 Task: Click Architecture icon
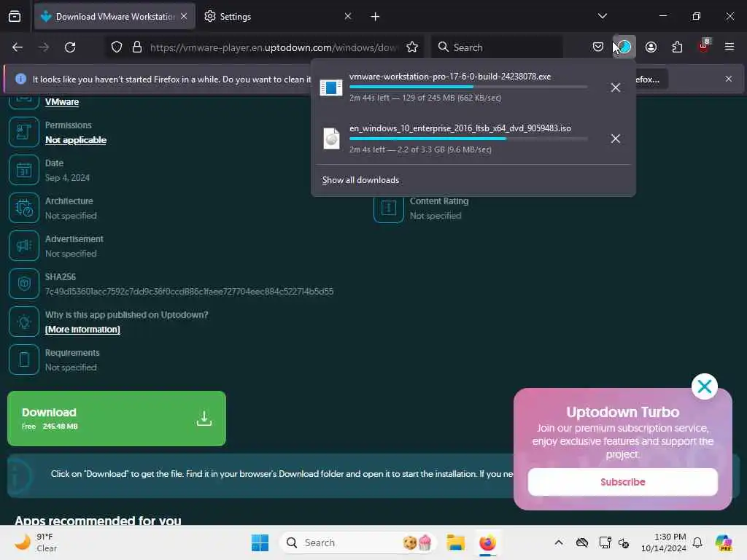click(24, 208)
